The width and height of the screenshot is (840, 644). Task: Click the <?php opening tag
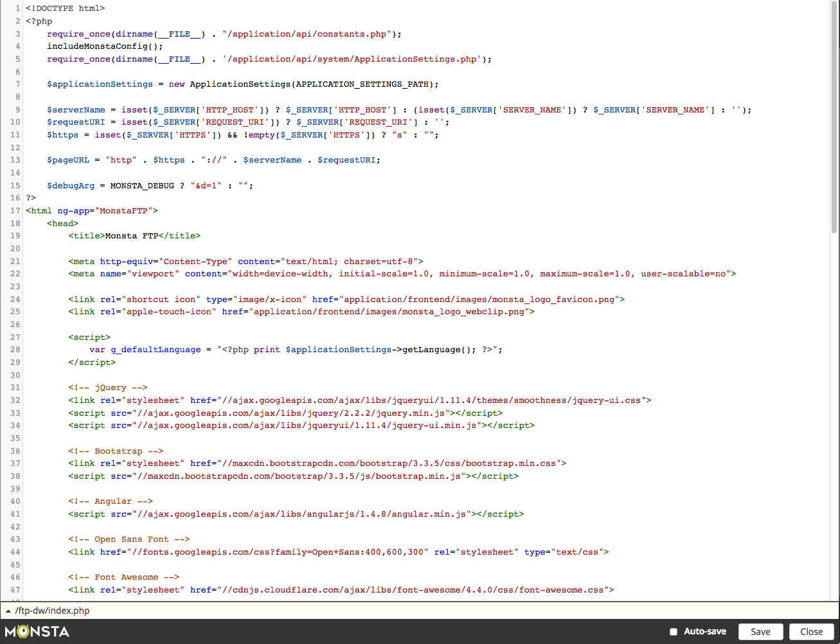(39, 21)
